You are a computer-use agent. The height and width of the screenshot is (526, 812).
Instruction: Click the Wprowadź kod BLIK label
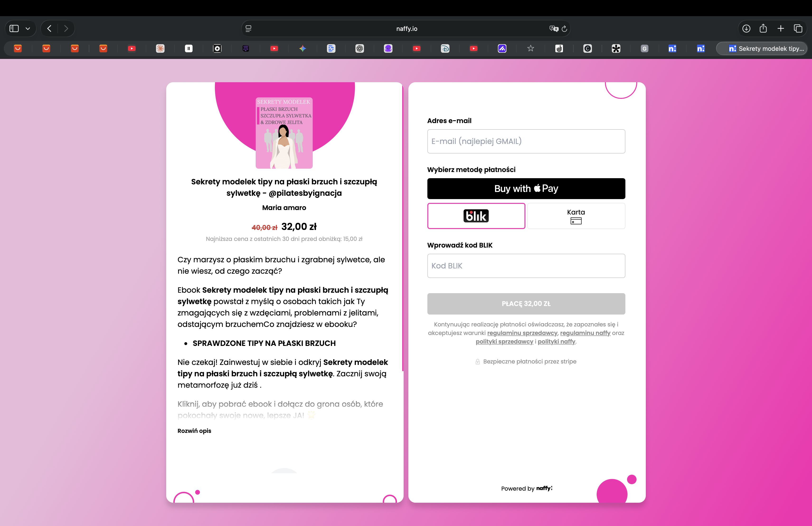coord(460,245)
